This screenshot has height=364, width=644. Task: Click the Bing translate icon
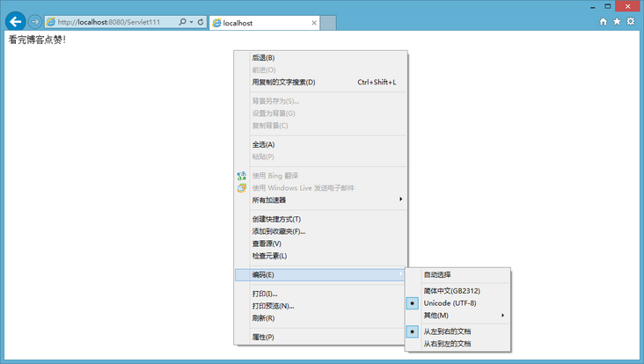tap(241, 176)
